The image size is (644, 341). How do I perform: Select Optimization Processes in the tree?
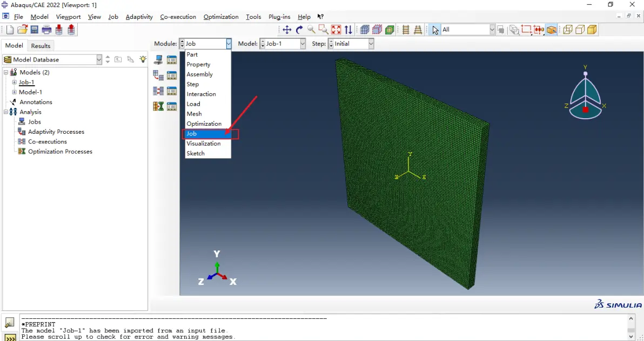point(61,152)
